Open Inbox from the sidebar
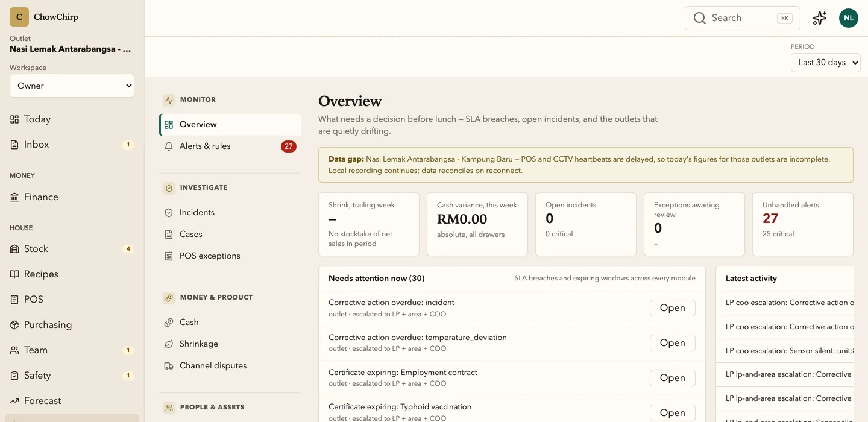The width and height of the screenshot is (868, 422). coord(72,145)
